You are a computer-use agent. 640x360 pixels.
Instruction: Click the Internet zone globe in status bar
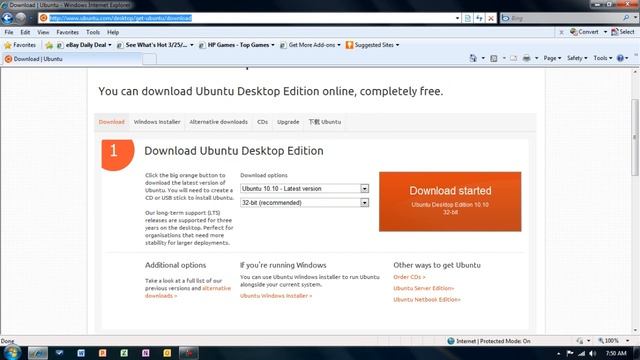coord(451,341)
